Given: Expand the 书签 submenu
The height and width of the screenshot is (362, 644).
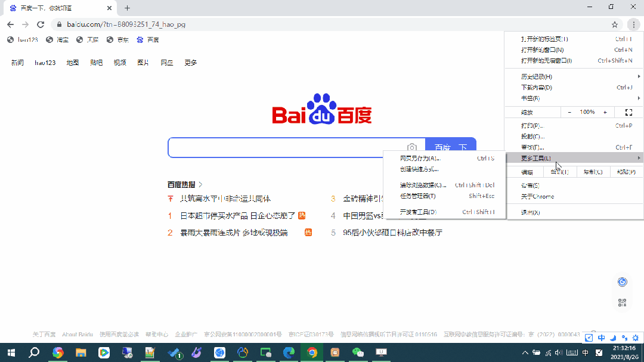Looking at the screenshot, I should [x=575, y=98].
